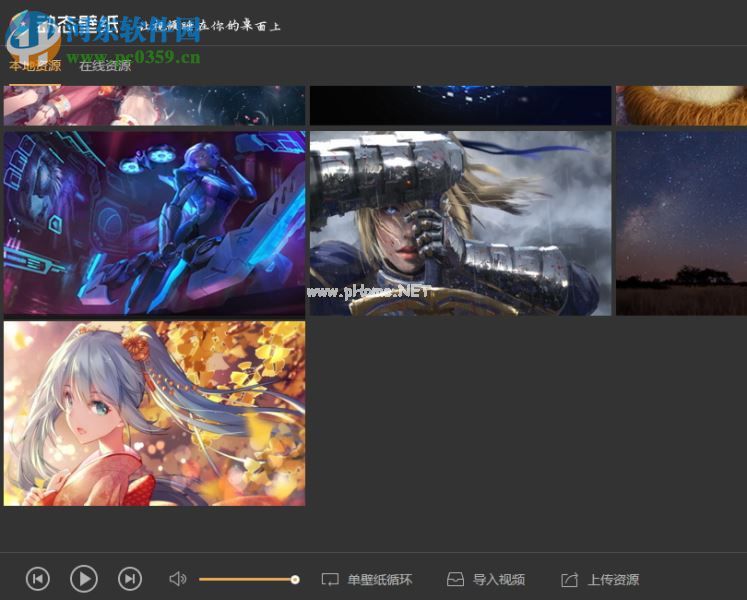
Task: Choose the starry night sky wallpaper
Action: coord(681,223)
